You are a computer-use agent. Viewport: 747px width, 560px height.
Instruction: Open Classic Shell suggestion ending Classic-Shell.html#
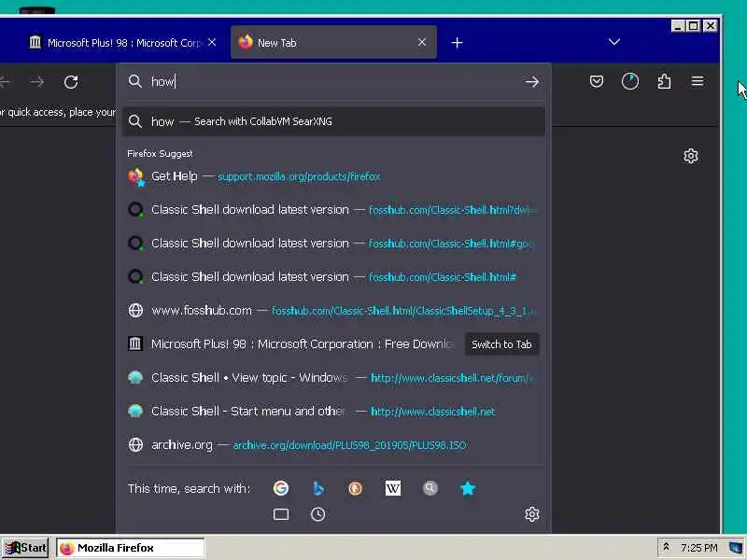click(x=333, y=276)
